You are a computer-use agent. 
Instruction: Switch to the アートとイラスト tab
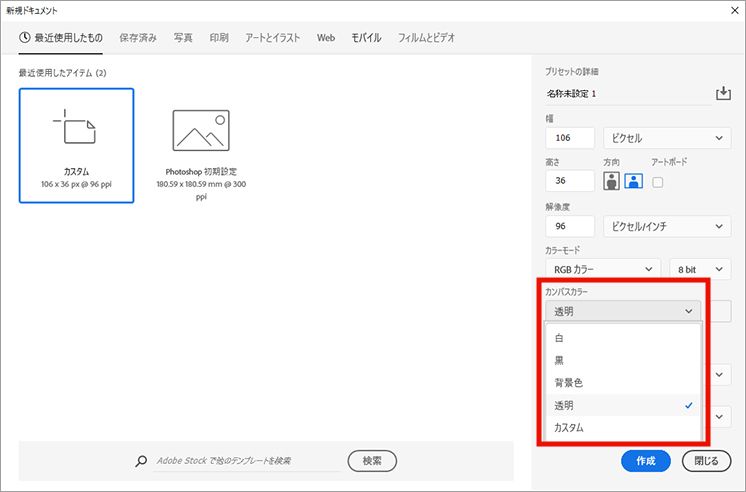pos(273,38)
